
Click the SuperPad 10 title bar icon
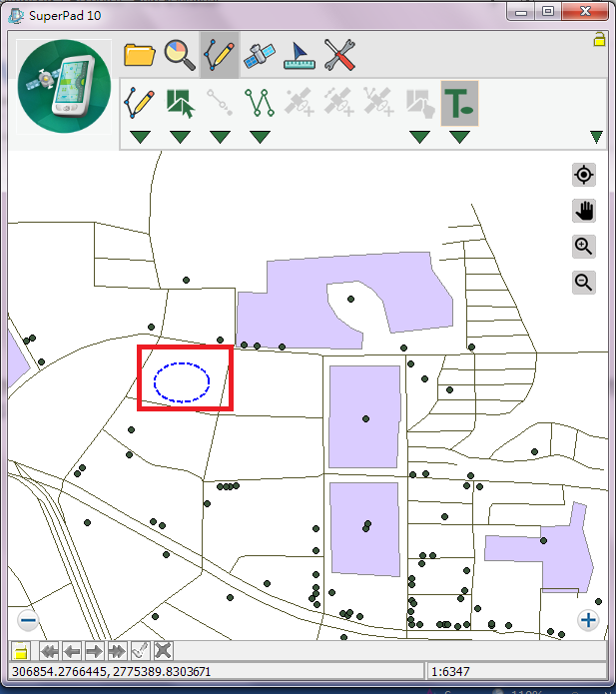(16, 16)
